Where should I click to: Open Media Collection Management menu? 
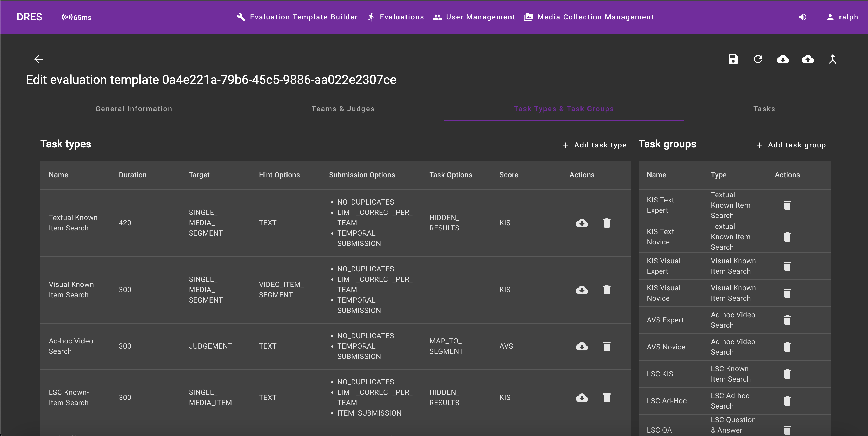(589, 17)
